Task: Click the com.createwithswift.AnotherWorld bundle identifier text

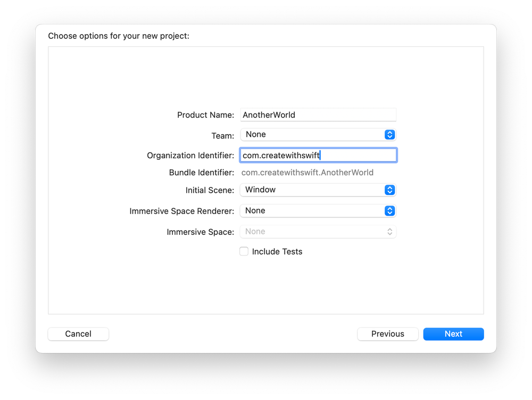Action: click(307, 173)
